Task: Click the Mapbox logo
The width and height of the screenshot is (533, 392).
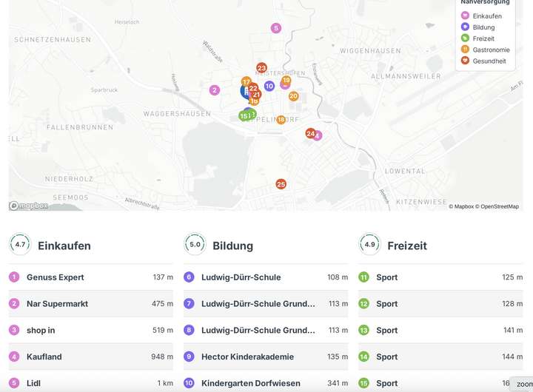Action: point(29,206)
